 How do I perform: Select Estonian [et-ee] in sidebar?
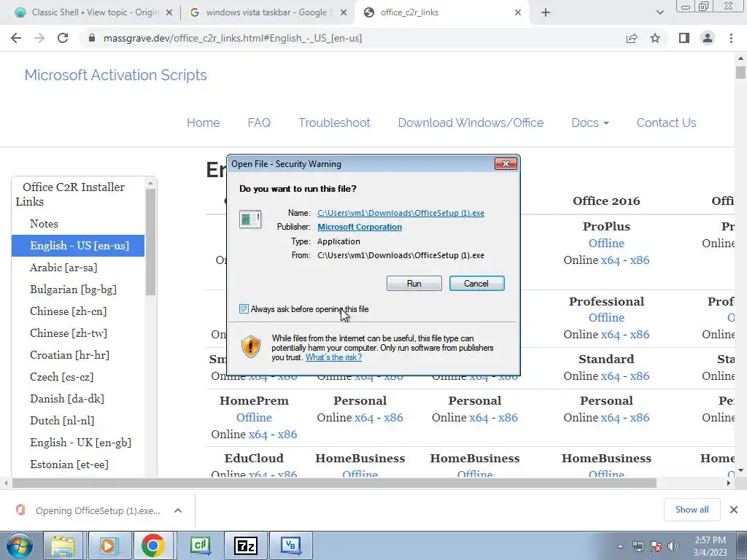click(69, 464)
